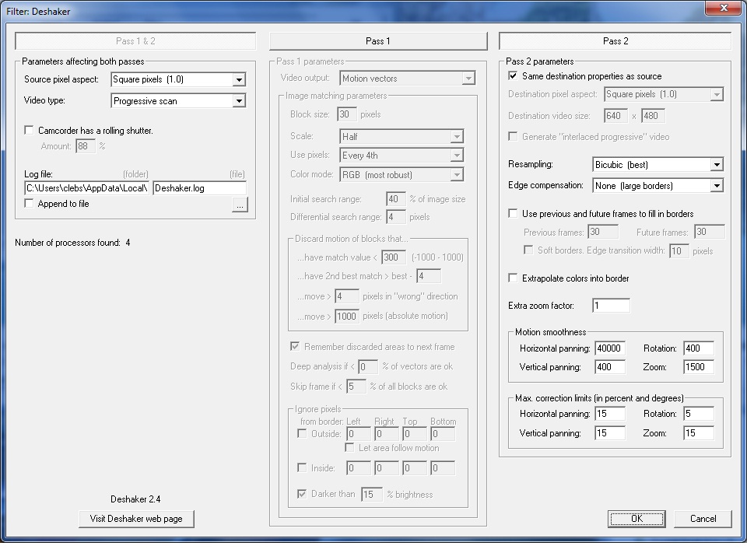Viewport: 747px width, 560px height.
Task: Toggle Soft borders checkbox
Action: click(528, 250)
